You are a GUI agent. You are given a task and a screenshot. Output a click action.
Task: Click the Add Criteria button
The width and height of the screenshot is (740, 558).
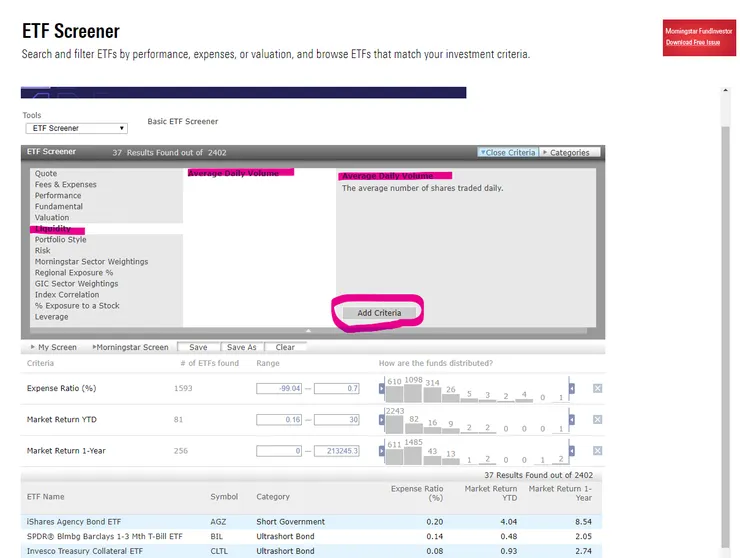379,313
